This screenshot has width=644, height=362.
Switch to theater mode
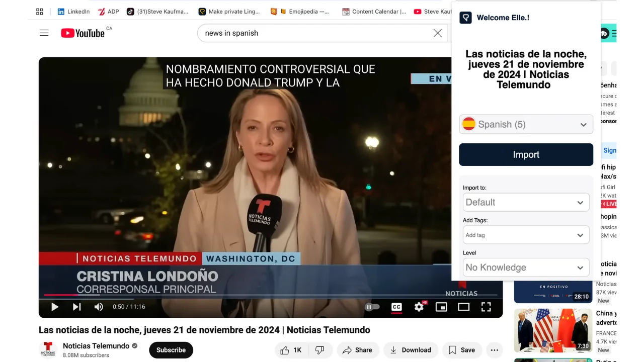(x=463, y=307)
